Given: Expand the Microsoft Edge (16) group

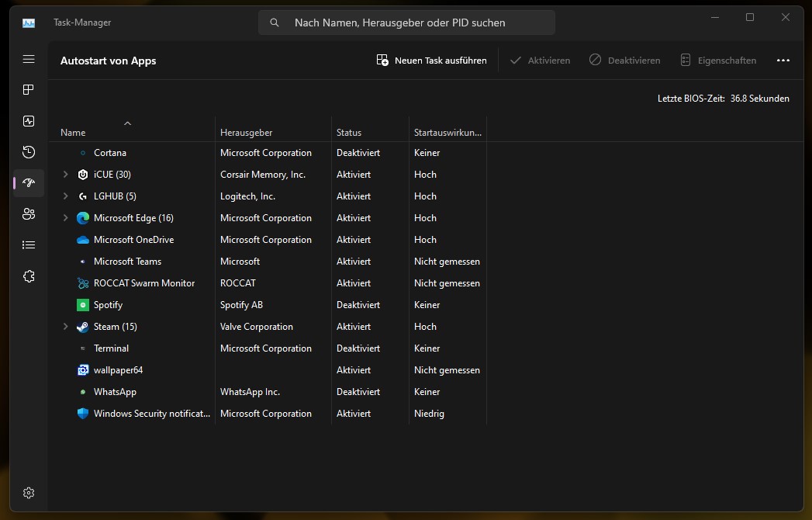Looking at the screenshot, I should [65, 218].
